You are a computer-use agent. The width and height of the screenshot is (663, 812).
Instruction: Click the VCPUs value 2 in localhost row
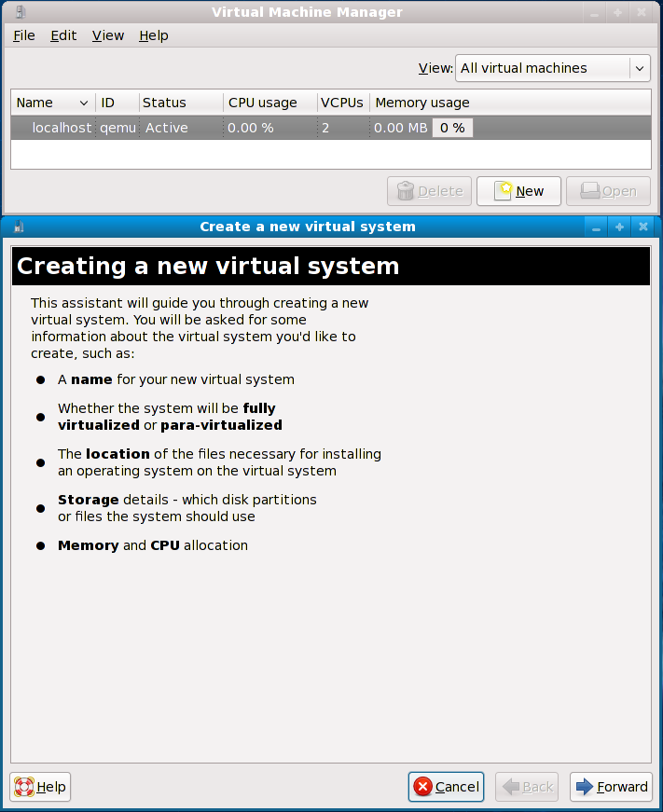pyautogui.click(x=325, y=128)
